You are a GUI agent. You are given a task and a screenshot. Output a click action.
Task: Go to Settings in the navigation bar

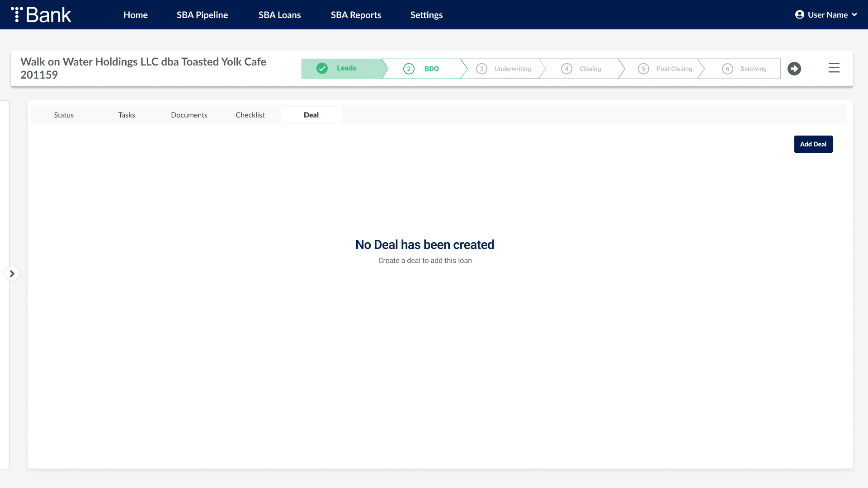point(426,15)
